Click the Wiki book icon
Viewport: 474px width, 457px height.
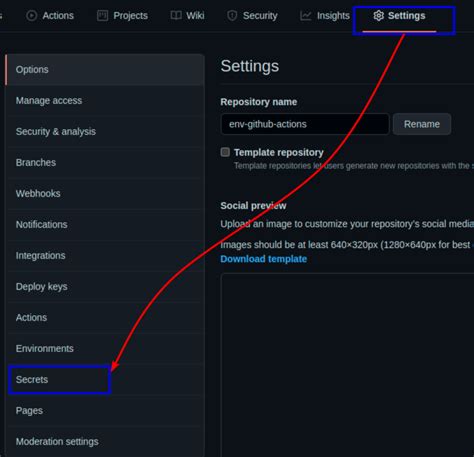(176, 15)
